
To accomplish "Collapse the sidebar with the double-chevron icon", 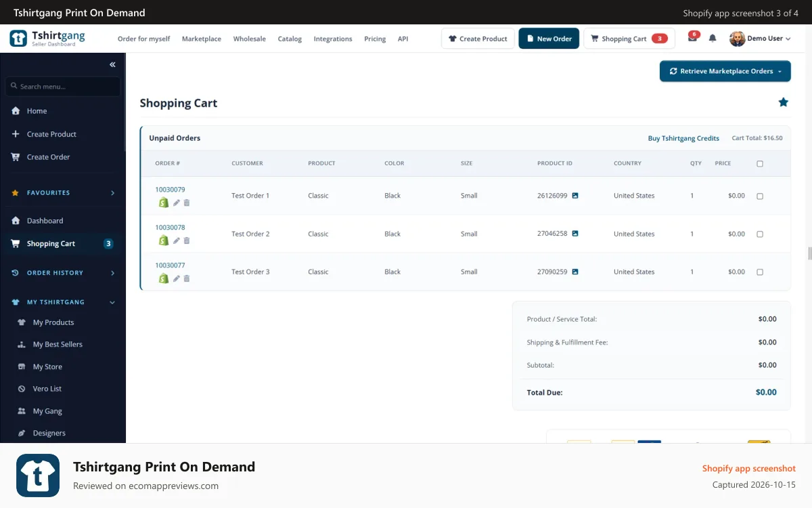I will pyautogui.click(x=112, y=64).
